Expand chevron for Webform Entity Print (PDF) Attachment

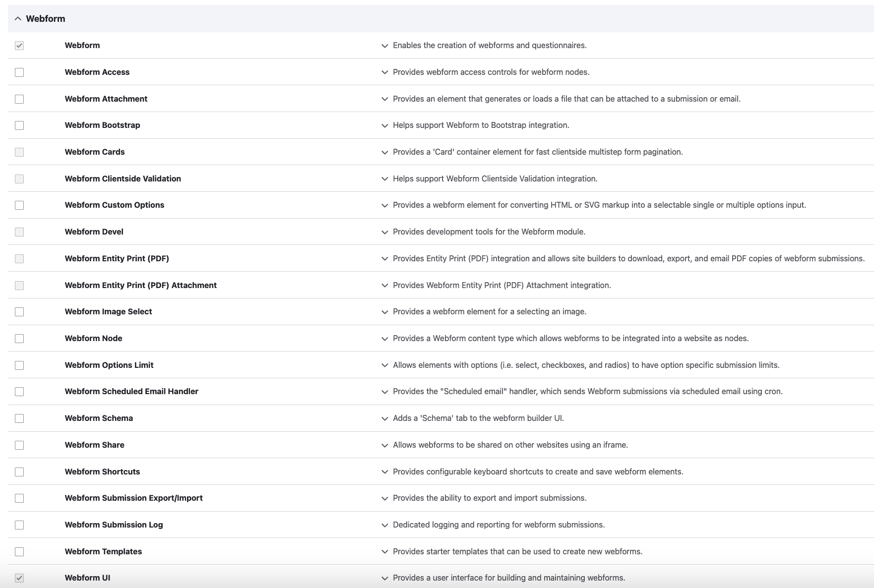point(384,286)
